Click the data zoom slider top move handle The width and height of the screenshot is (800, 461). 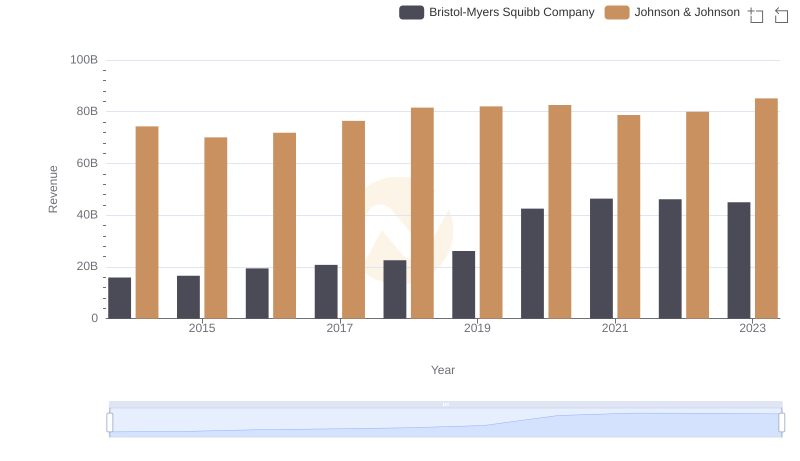coord(445,404)
